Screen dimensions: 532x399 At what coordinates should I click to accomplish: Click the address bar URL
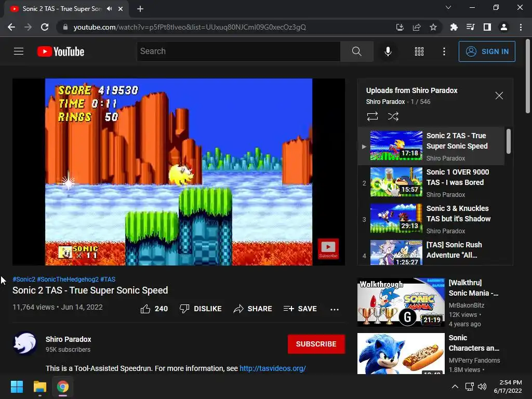[190, 27]
